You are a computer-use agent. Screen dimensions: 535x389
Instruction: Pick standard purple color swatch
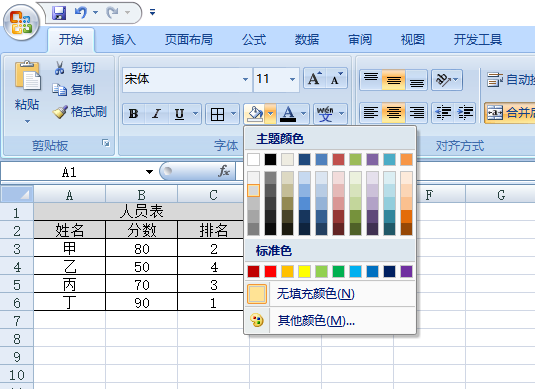tap(406, 272)
